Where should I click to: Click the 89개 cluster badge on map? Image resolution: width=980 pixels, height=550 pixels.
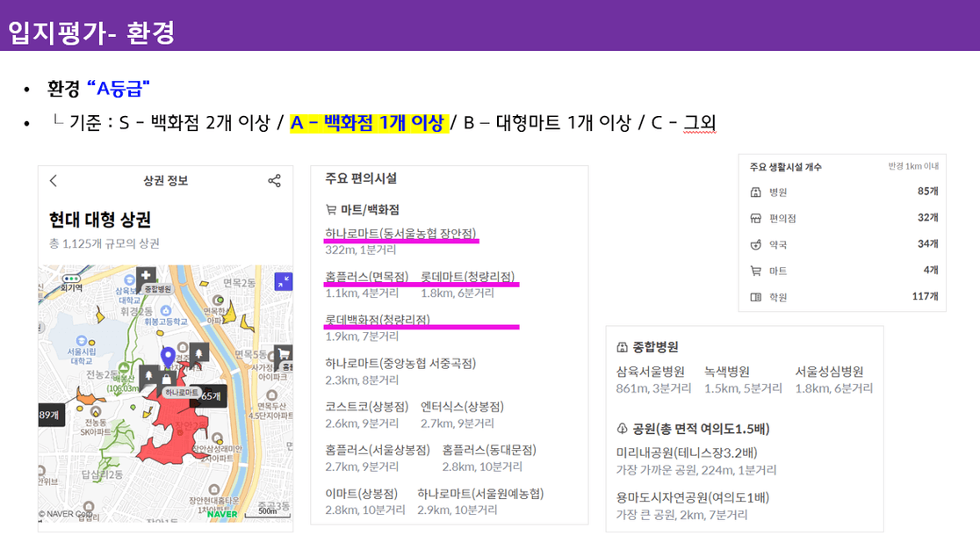point(50,415)
